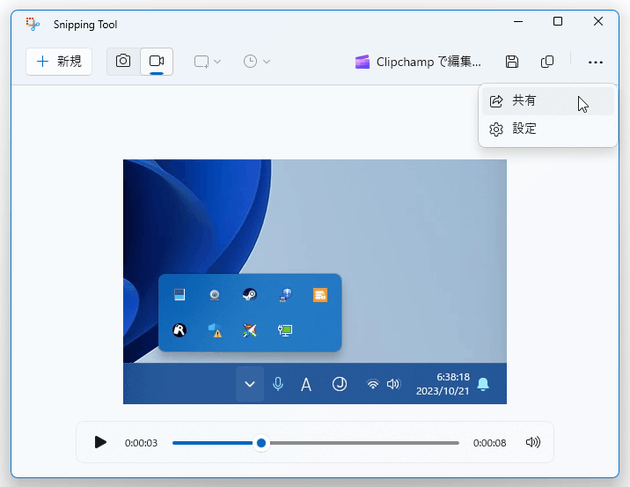This screenshot has height=487, width=630.
Task: Open the delay timer dropdown
Action: click(x=256, y=61)
